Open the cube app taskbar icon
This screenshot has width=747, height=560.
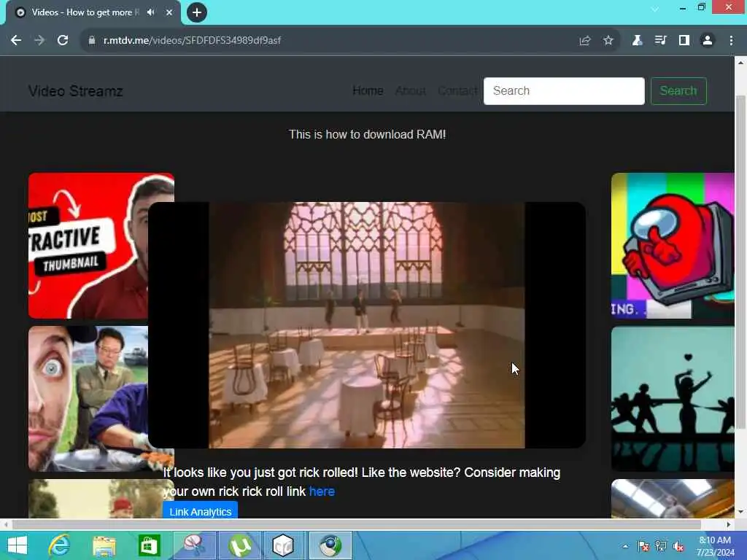coord(283,545)
